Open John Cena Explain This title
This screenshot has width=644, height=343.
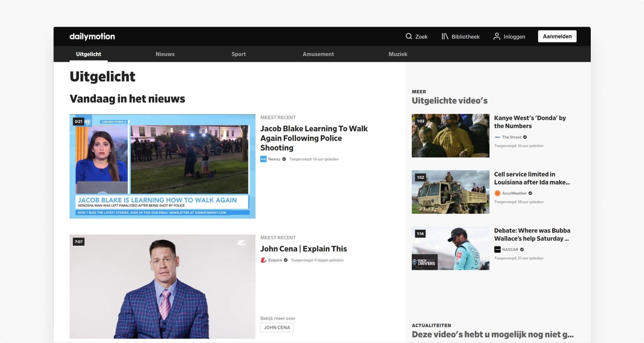(304, 249)
